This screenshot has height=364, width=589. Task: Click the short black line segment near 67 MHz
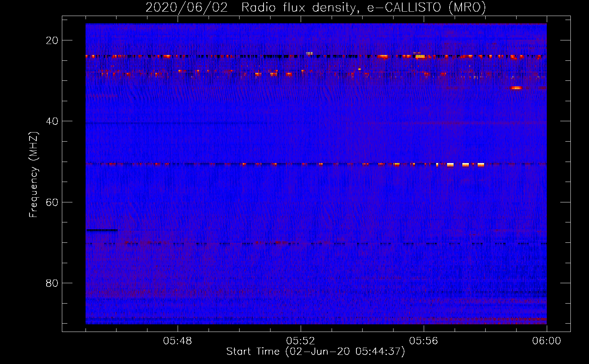coord(102,230)
